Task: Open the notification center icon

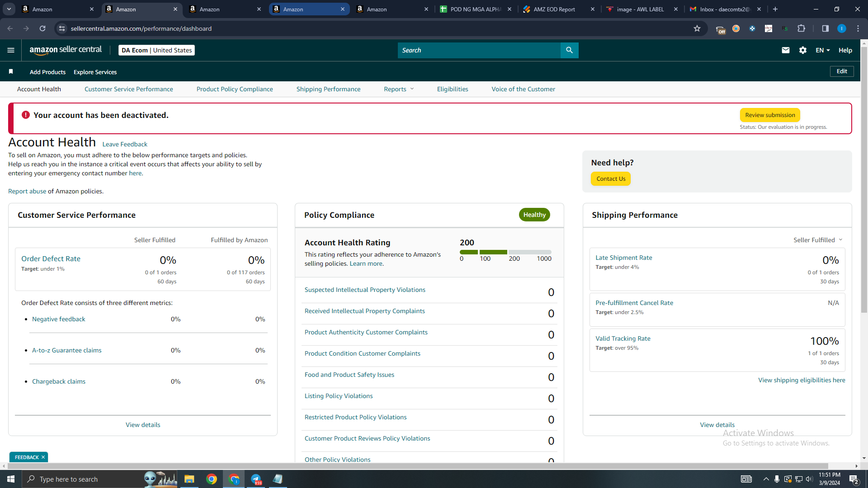Action: pyautogui.click(x=854, y=479)
